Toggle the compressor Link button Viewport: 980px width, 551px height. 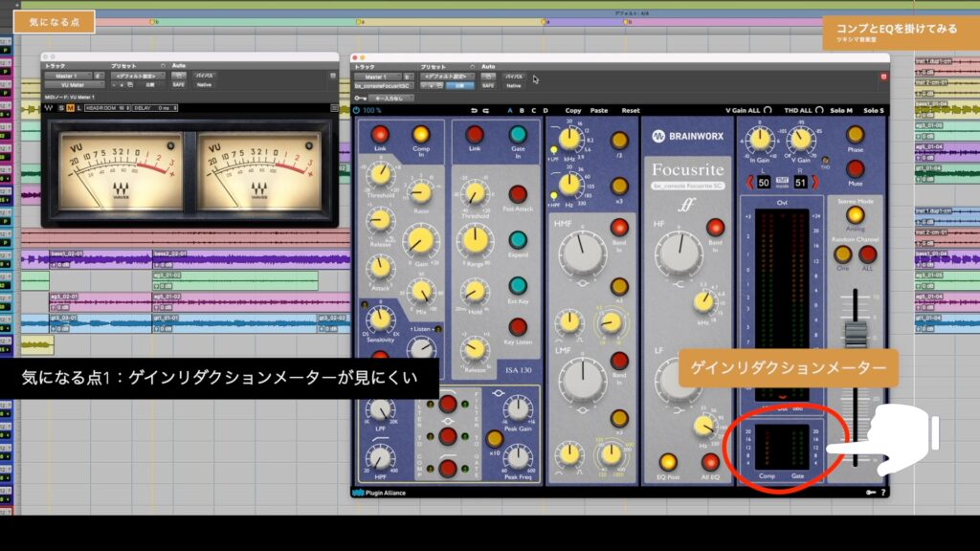click(x=380, y=134)
